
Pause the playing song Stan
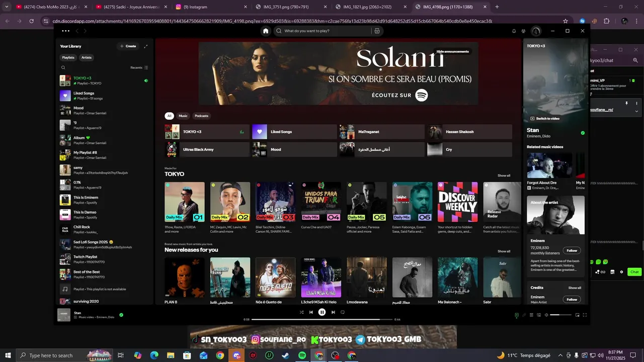(x=322, y=312)
